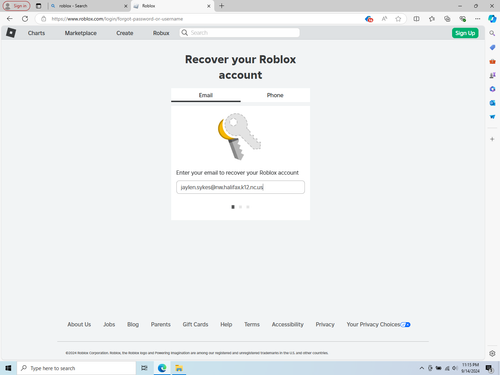Open the Create menu item
The height and width of the screenshot is (375, 500).
point(125,33)
